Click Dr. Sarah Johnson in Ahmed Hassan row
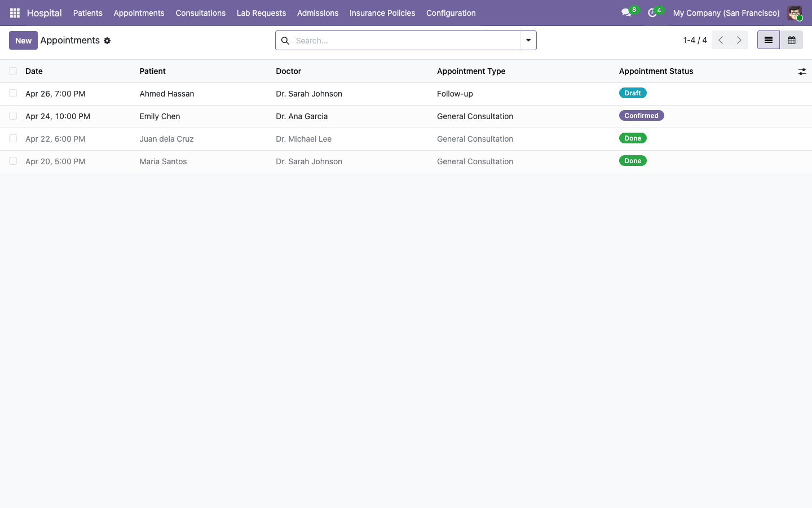 click(309, 94)
